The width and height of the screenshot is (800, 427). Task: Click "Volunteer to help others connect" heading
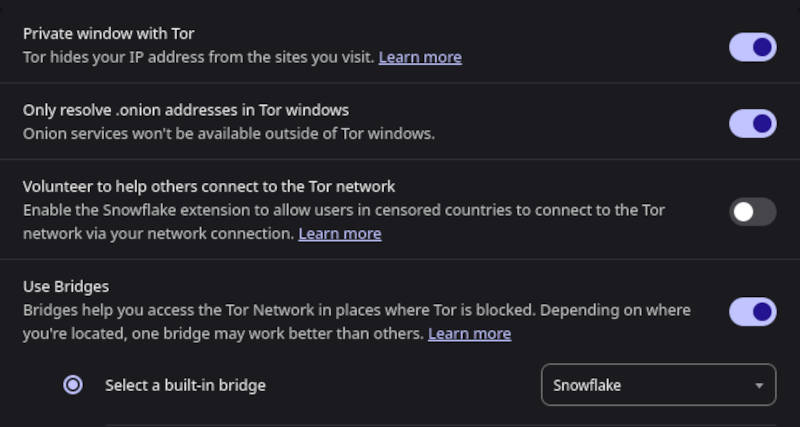click(209, 186)
